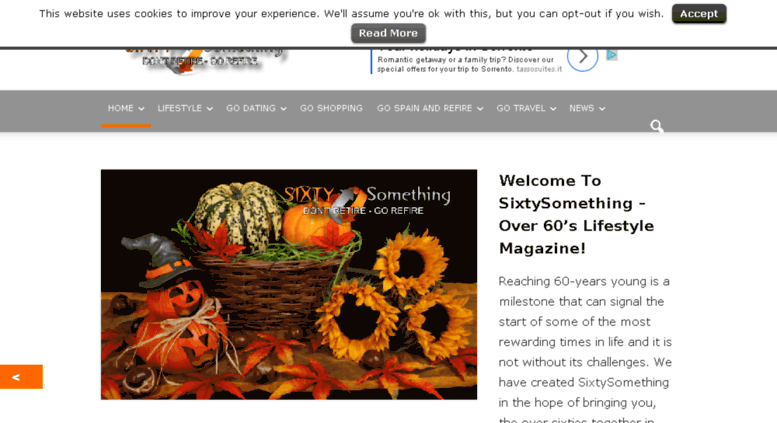
Task: Expand the Home menu chevron
Action: [x=141, y=108]
